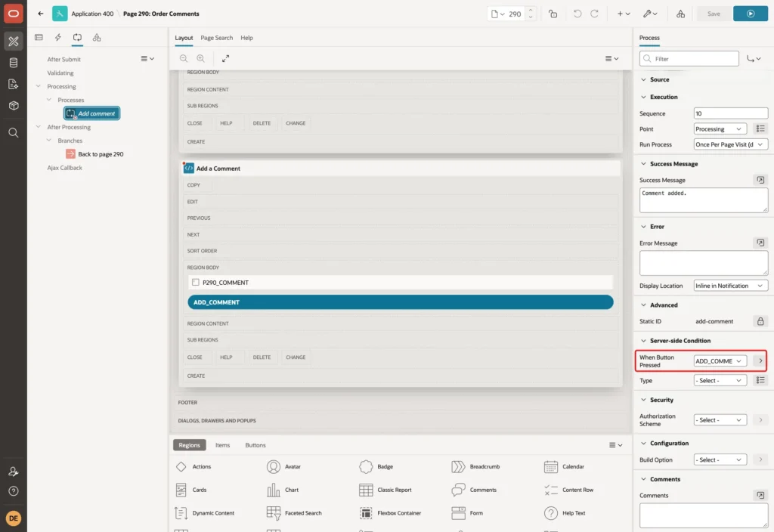This screenshot has height=532, width=774.
Task: Zoom out the layout view
Action: [x=184, y=58]
